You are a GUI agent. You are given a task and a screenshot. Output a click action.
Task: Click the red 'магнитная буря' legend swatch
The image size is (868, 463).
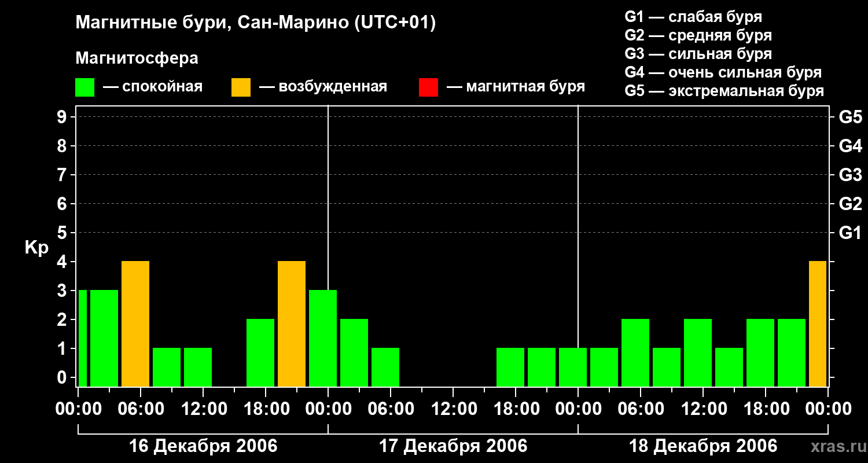pos(428,87)
